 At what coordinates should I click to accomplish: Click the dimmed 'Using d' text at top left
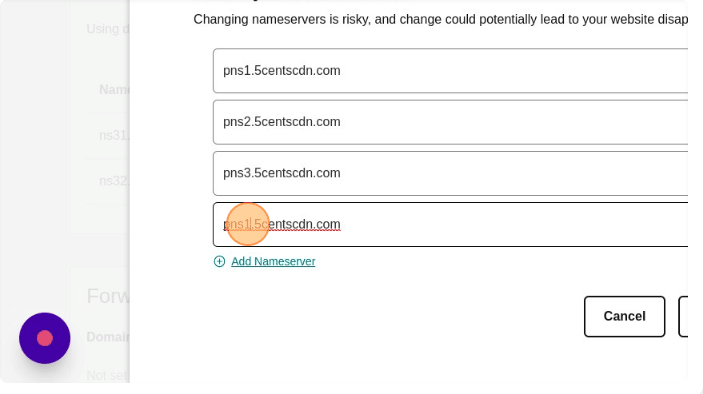(x=108, y=29)
